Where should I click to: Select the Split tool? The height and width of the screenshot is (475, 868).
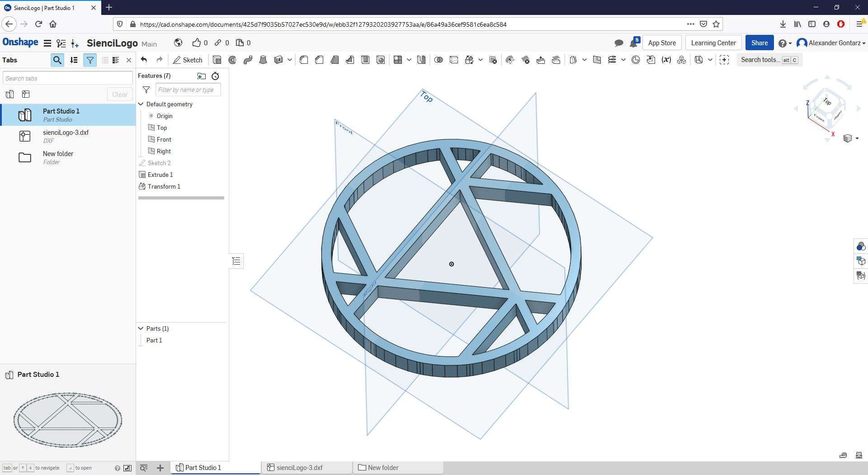(454, 60)
